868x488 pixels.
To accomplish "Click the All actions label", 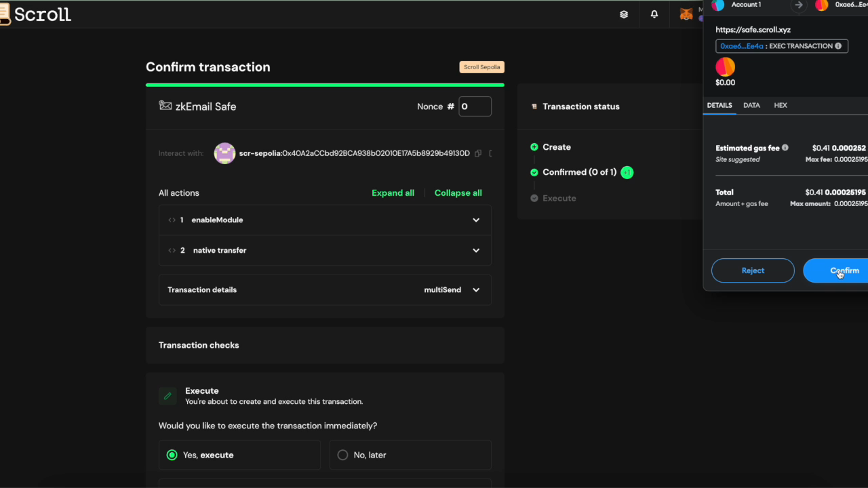I will (x=179, y=193).
